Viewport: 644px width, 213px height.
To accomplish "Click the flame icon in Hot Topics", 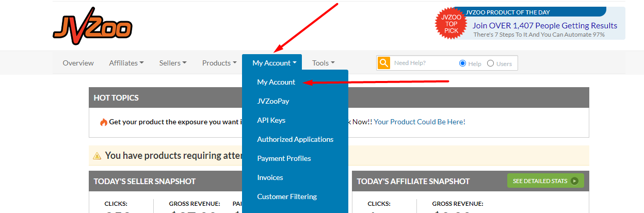I will click(104, 122).
